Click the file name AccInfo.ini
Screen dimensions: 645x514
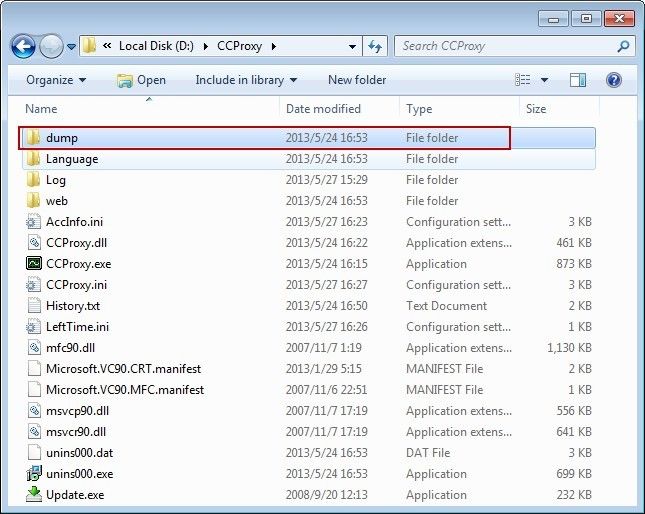[x=74, y=222]
